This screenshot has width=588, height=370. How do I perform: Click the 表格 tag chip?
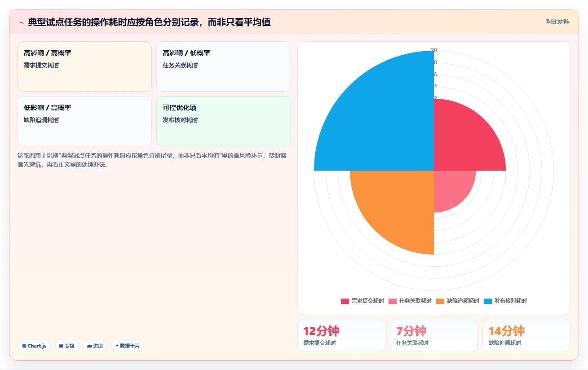(x=66, y=346)
